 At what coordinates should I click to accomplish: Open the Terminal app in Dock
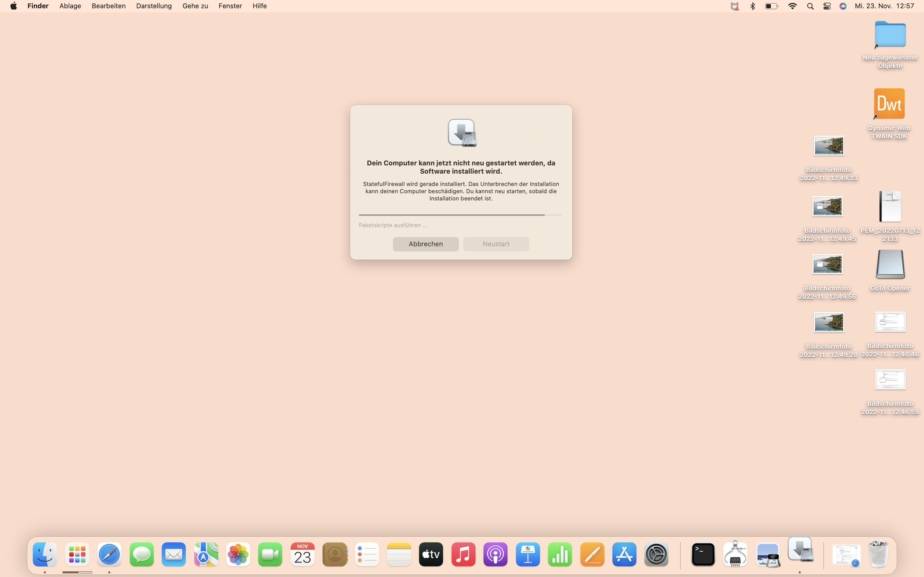click(x=703, y=554)
